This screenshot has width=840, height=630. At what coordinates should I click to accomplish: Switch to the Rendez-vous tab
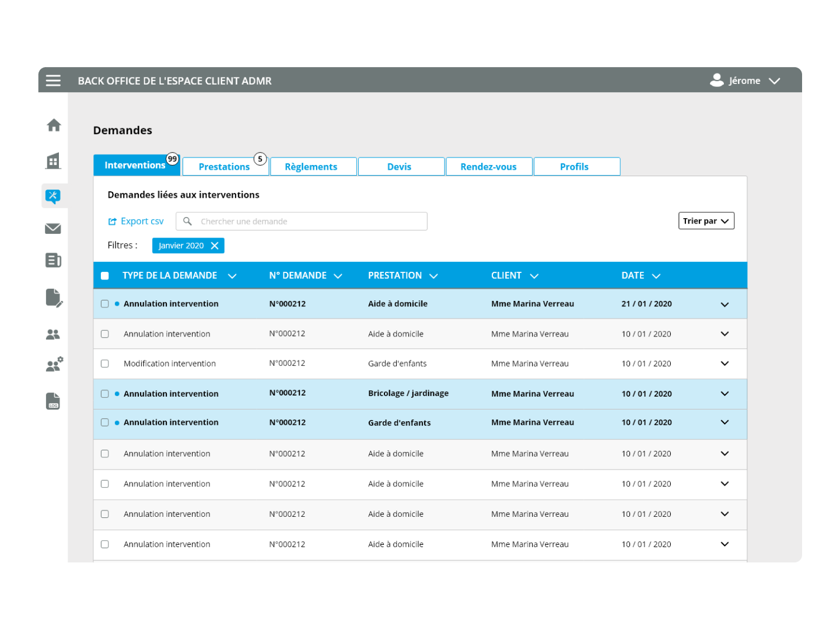489,166
